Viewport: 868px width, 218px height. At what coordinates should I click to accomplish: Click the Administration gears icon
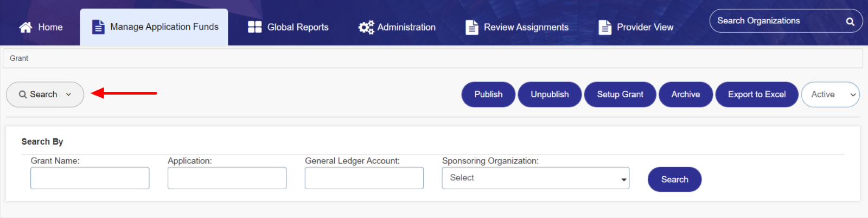[x=366, y=27]
